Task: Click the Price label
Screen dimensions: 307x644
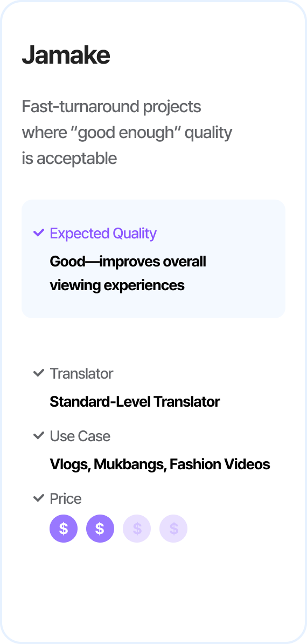Action: (66, 498)
